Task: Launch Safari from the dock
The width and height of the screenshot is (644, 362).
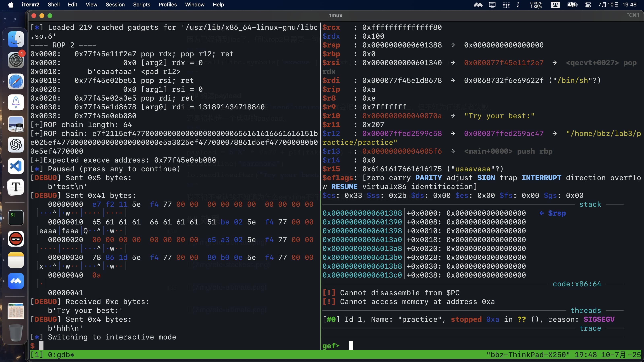Action: tap(16, 81)
